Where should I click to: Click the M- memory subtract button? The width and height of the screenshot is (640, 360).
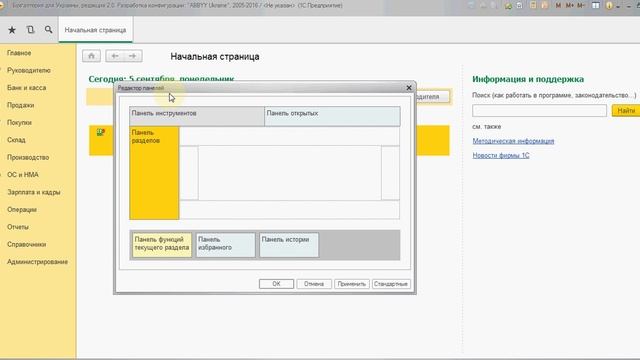coord(580,6)
